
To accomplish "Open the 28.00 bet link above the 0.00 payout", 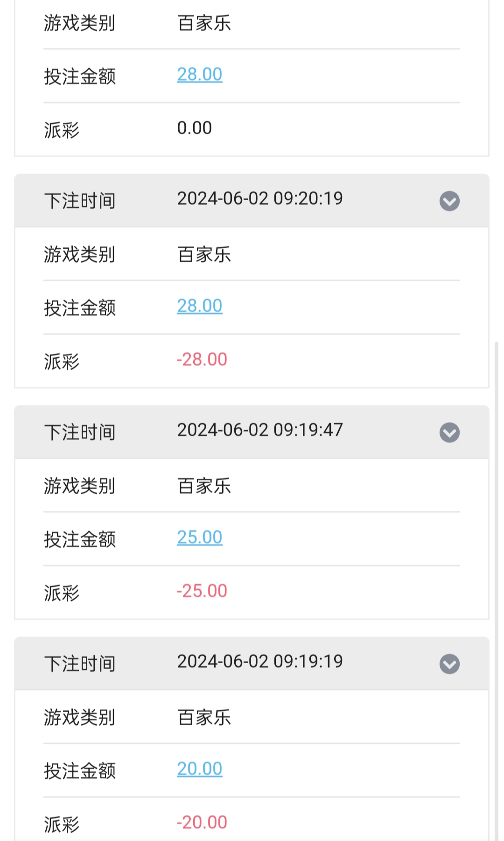I will coord(200,75).
